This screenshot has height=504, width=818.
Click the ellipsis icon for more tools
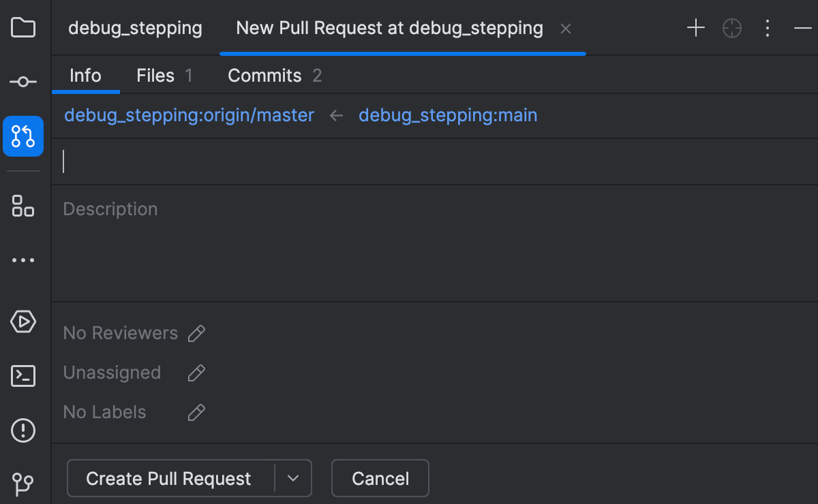(x=22, y=259)
